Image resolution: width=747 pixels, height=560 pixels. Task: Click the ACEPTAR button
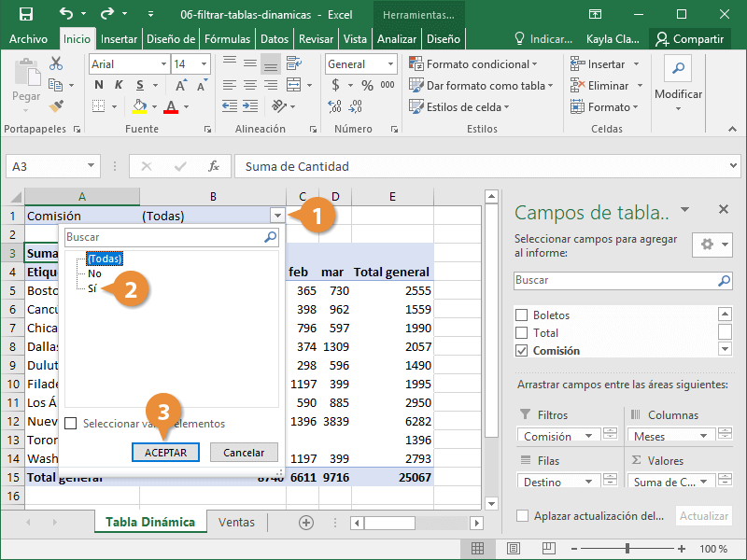165,453
